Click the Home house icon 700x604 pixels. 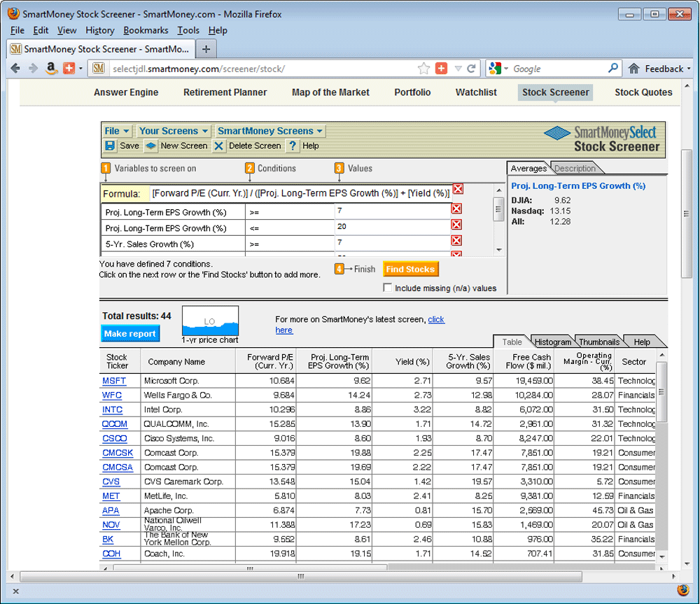(x=634, y=69)
